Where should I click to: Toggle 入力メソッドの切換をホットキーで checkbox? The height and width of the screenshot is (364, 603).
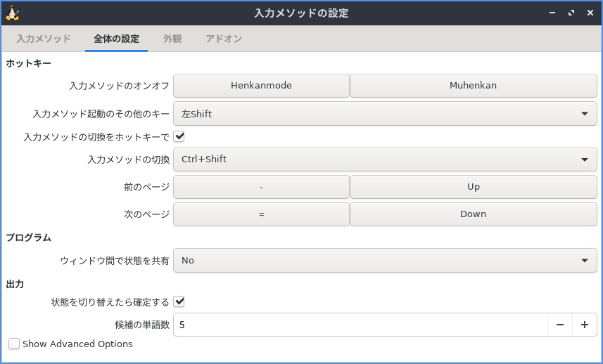pyautogui.click(x=179, y=136)
